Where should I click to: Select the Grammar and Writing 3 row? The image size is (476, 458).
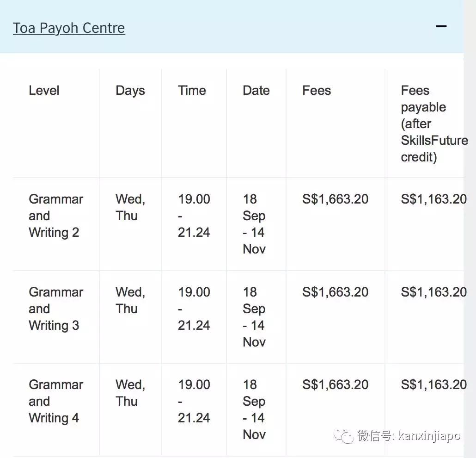[x=55, y=309]
